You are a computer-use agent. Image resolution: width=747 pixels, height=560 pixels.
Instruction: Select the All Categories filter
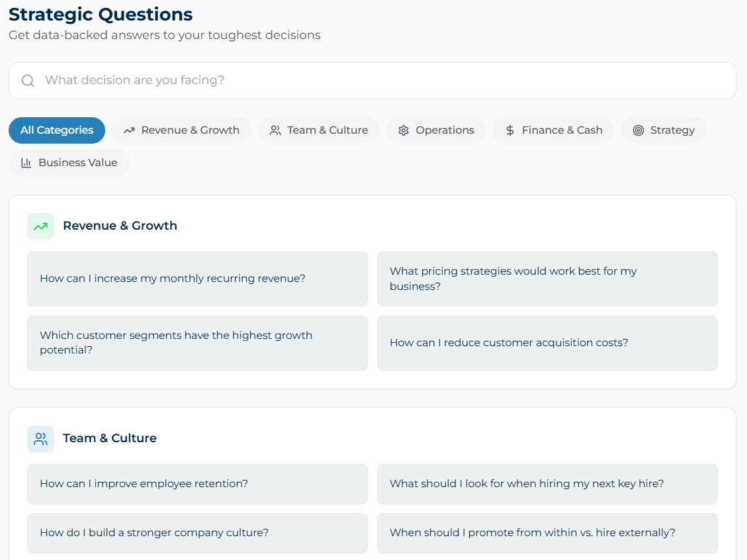(x=57, y=130)
